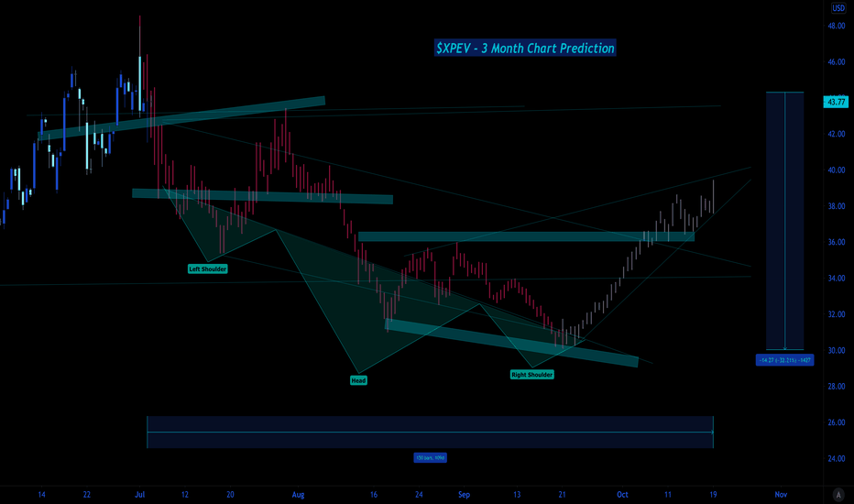Viewport: 854px width, 504px height.
Task: Click the 36.00 price axis label
Action: click(x=837, y=242)
